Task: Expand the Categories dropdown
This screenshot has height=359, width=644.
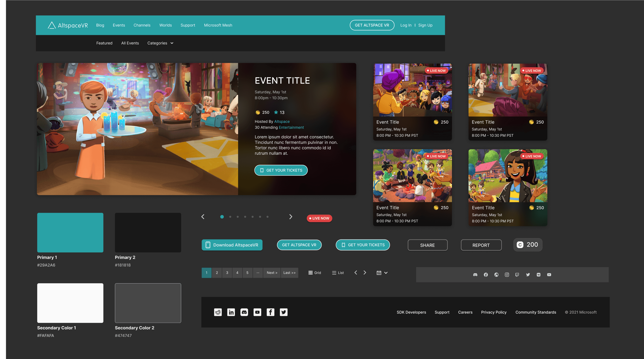Action: pyautogui.click(x=160, y=43)
